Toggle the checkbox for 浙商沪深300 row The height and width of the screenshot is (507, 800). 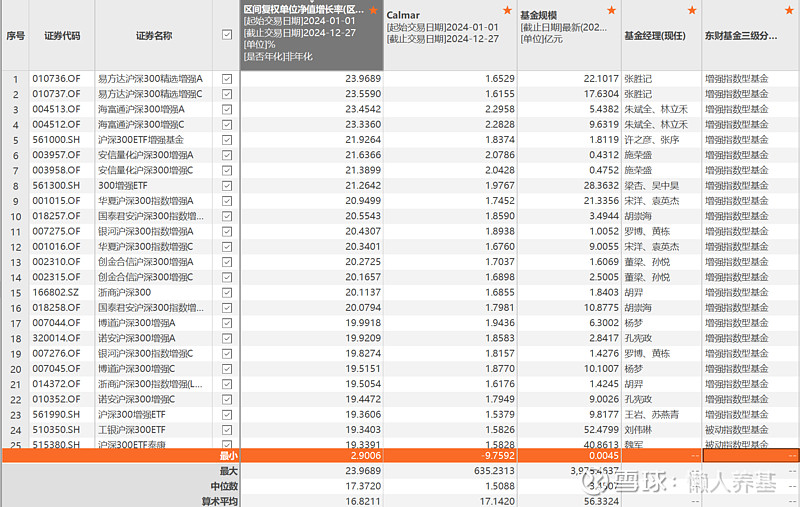(x=227, y=293)
